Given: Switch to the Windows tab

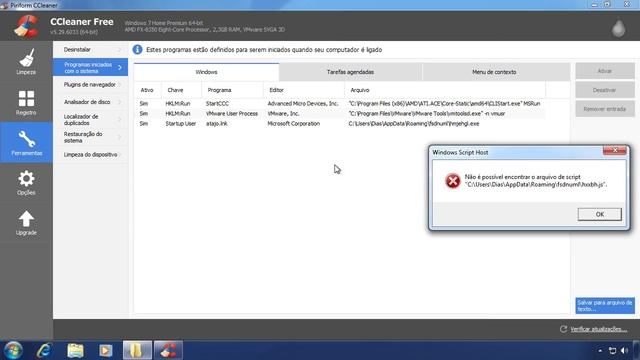Looking at the screenshot, I should click(206, 72).
